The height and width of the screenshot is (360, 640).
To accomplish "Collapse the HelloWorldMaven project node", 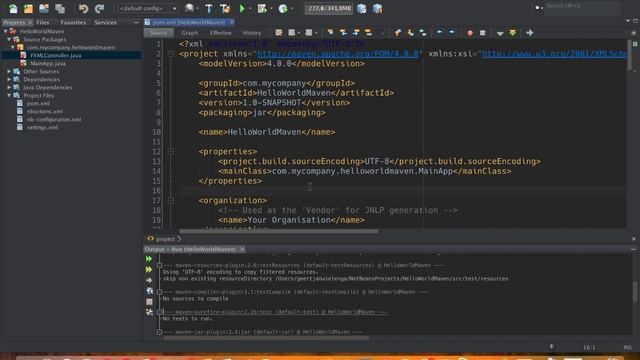I will [6, 31].
